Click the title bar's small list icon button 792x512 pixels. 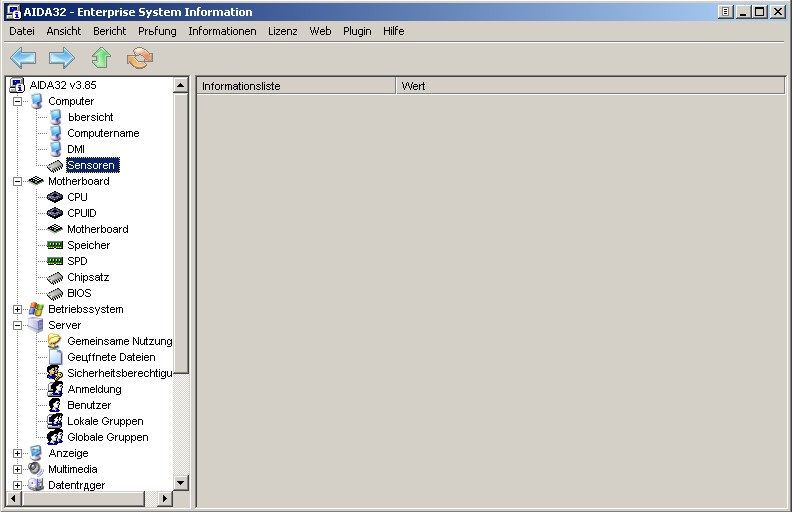point(725,12)
